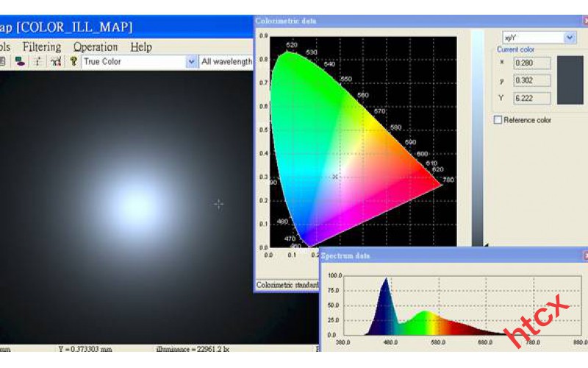The height and width of the screenshot is (368, 588).
Task: Open the Help menu
Action: (141, 46)
